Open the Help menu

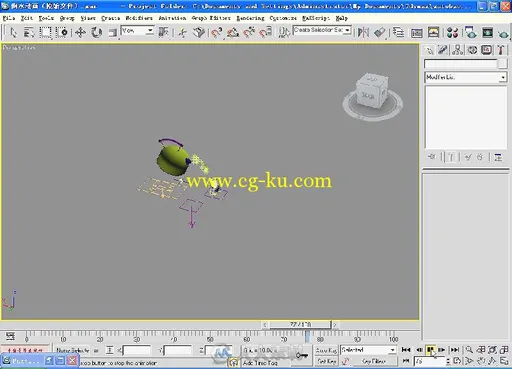341,18
